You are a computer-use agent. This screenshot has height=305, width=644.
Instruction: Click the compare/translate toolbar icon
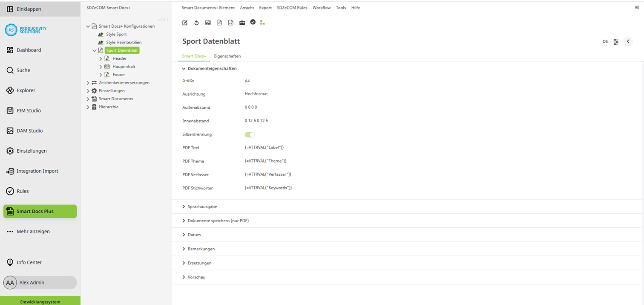(208, 23)
